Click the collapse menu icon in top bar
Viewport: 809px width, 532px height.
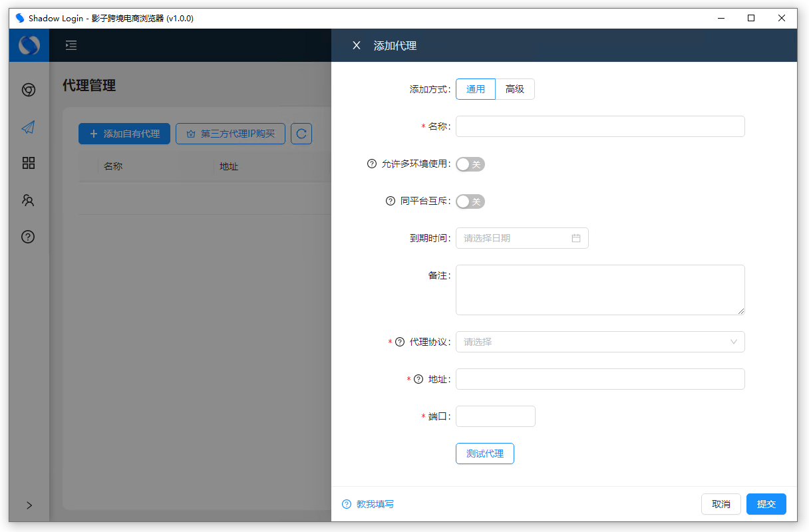click(x=71, y=45)
